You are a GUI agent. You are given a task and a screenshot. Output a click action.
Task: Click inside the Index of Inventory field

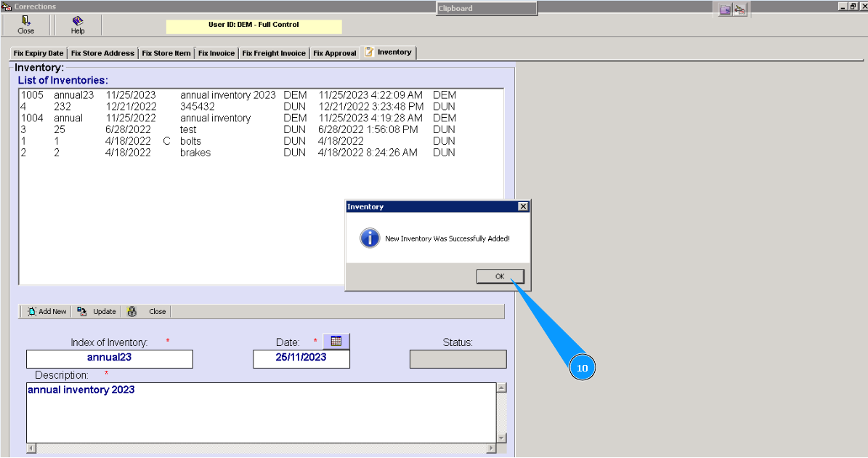click(109, 358)
